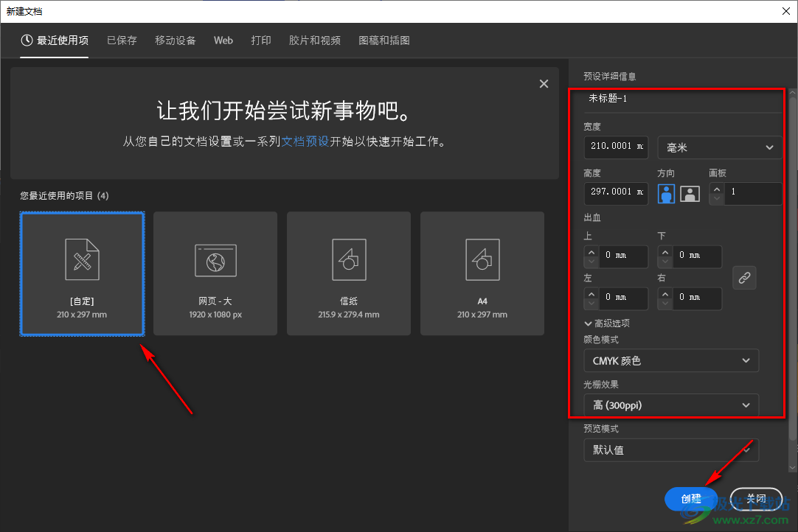Select the 图稿和插图 tab
798x532 pixels.
tap(384, 41)
